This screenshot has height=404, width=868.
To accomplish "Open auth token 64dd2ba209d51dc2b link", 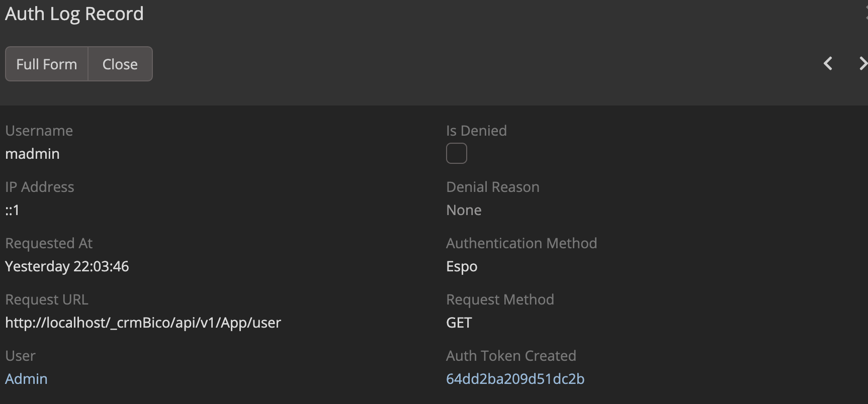I will 515,378.
